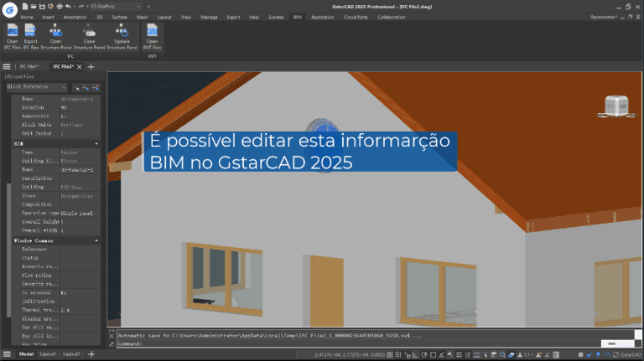Click Open Structure Panel
Image resolution: width=644 pixels, height=361 pixels.
[x=56, y=37]
